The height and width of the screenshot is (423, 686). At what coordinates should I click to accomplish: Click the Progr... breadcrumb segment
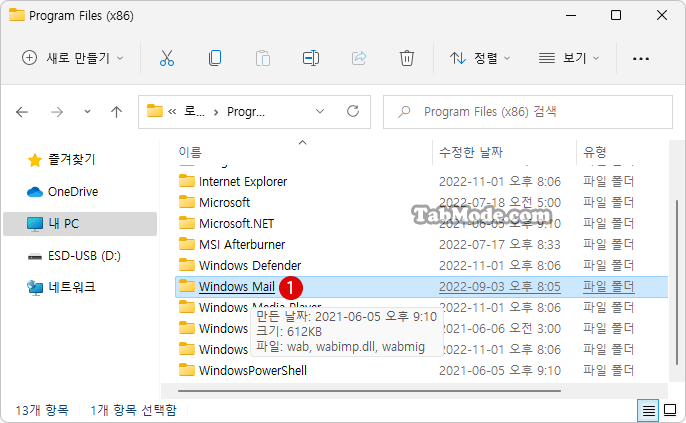coord(245,112)
